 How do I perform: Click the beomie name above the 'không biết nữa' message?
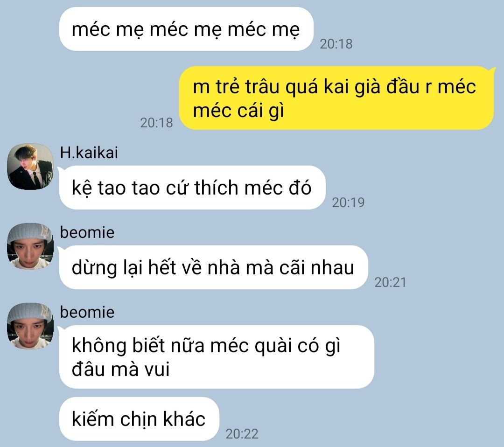[x=87, y=312]
